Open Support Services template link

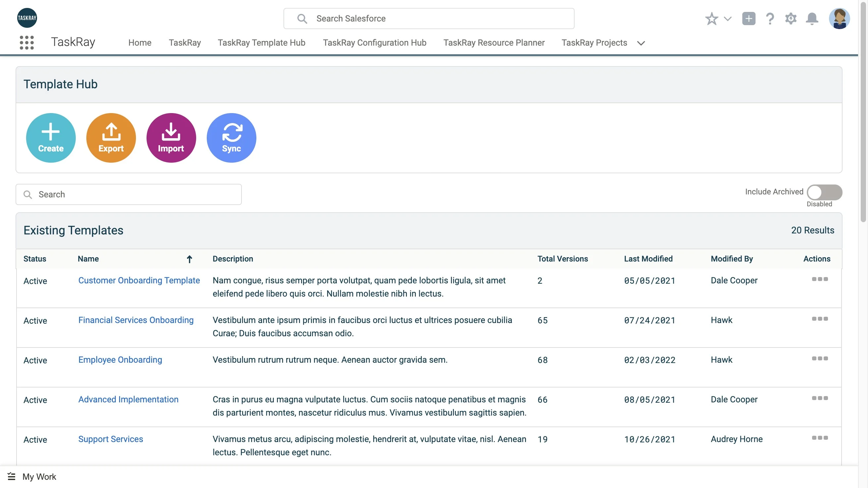110,439
